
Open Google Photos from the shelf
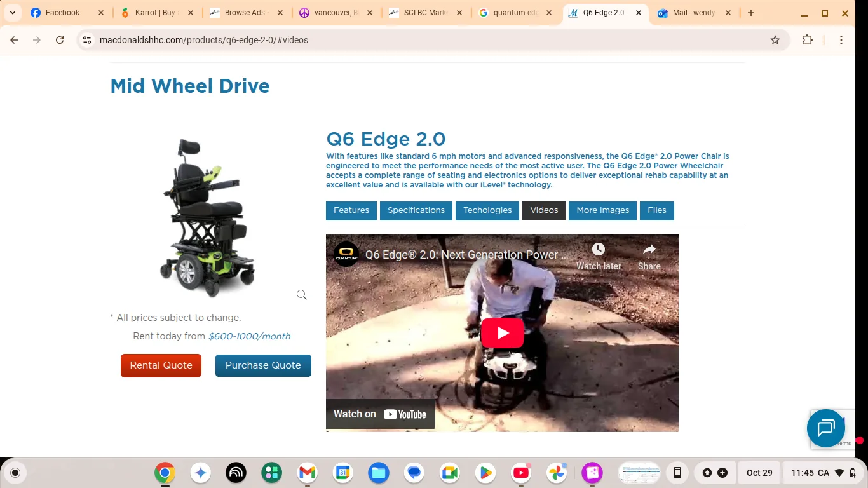coord(556,473)
